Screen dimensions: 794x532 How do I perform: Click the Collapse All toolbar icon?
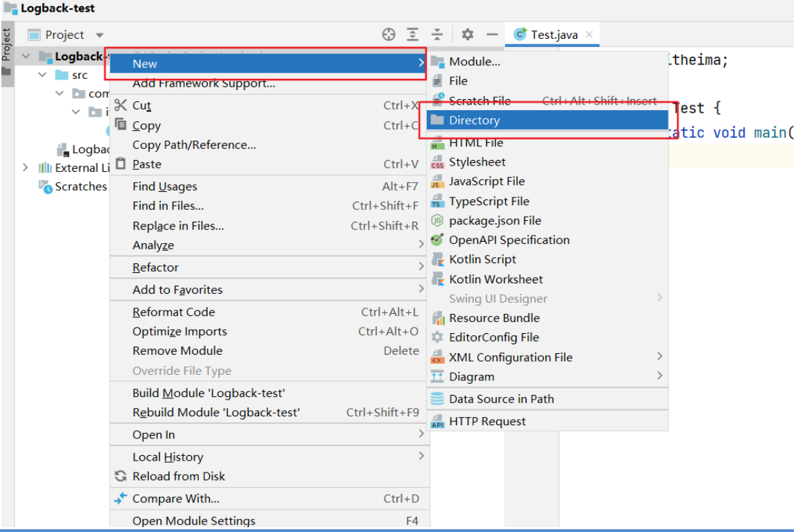pos(437,35)
